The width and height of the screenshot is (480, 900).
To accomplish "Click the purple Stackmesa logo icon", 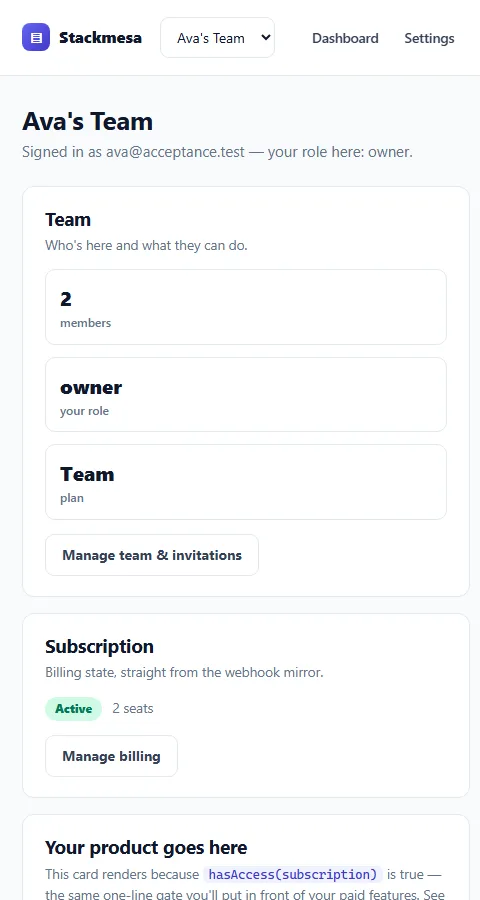I will coord(36,37).
